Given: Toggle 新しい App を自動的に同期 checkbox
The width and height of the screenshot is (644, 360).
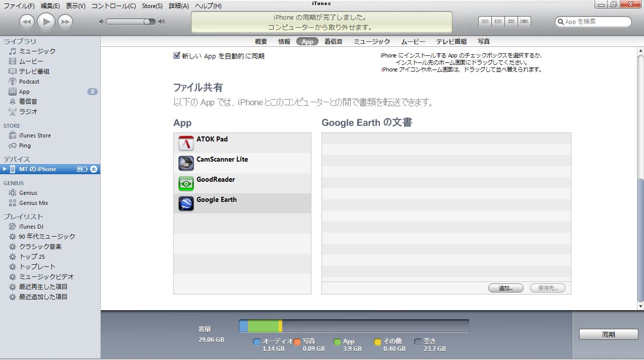Looking at the screenshot, I should [x=176, y=56].
